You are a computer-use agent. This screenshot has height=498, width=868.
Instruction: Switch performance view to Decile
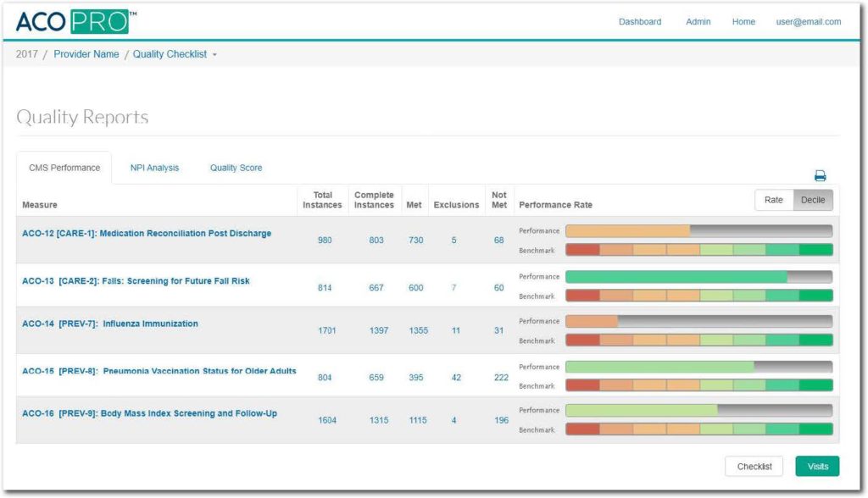coord(812,200)
